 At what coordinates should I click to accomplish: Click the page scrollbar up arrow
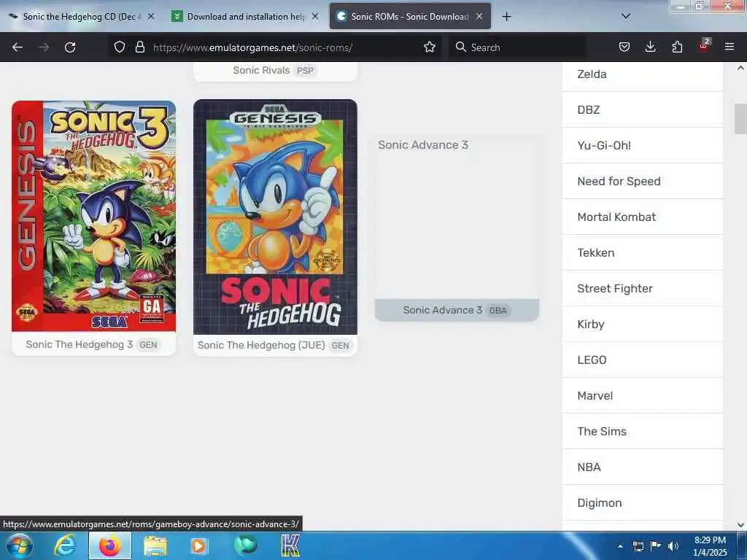click(741, 68)
